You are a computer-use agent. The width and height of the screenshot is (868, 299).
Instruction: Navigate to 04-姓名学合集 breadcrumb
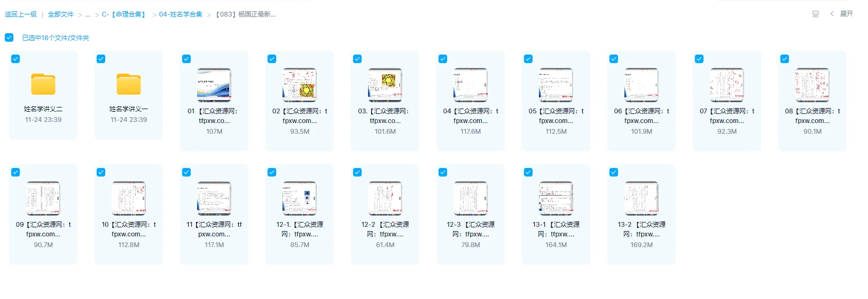coord(181,14)
